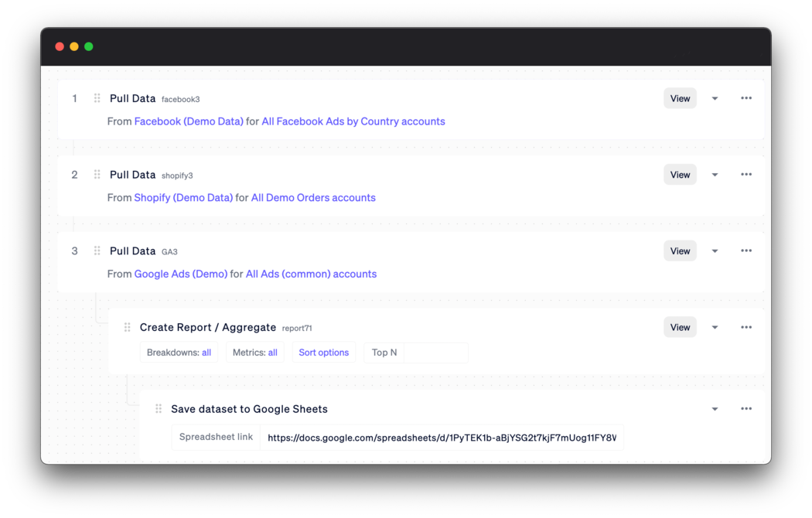The width and height of the screenshot is (812, 518).
Task: Select the facebook3 step name label
Action: (181, 100)
